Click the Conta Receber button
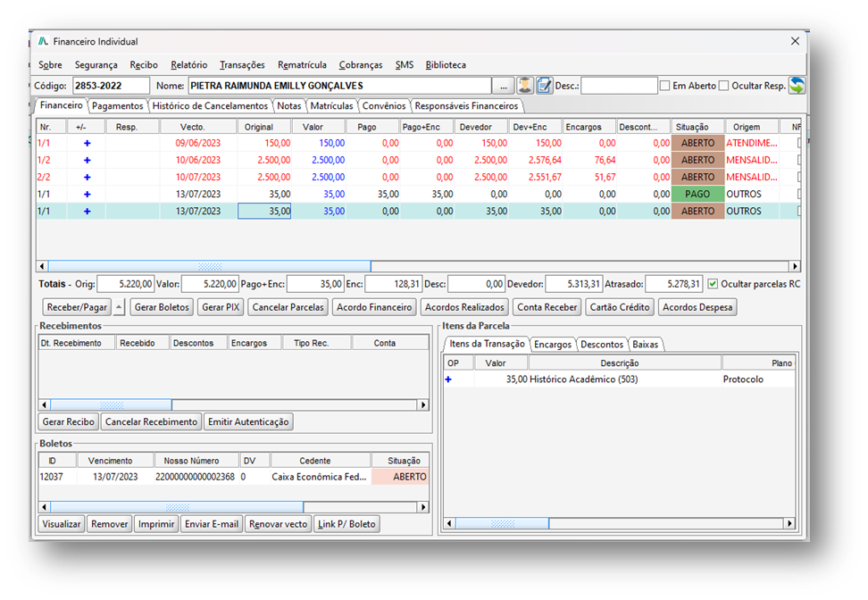The height and width of the screenshot is (600, 868). coord(547,307)
